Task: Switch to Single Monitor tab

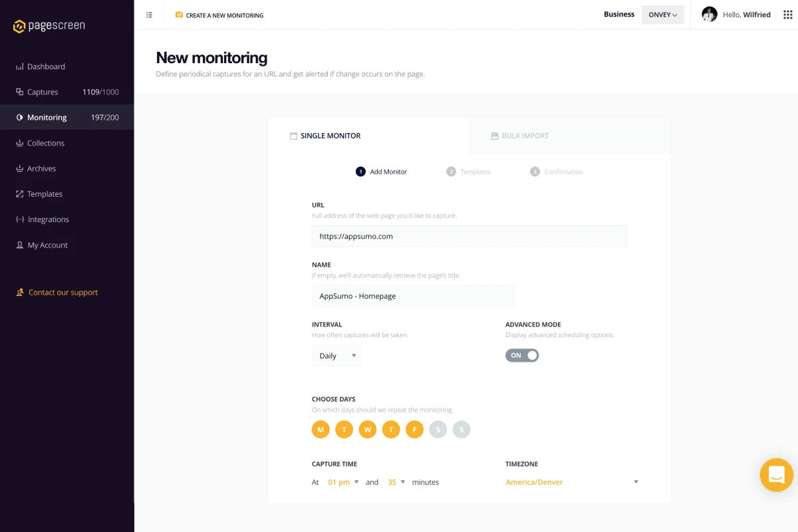Action: [x=369, y=136]
